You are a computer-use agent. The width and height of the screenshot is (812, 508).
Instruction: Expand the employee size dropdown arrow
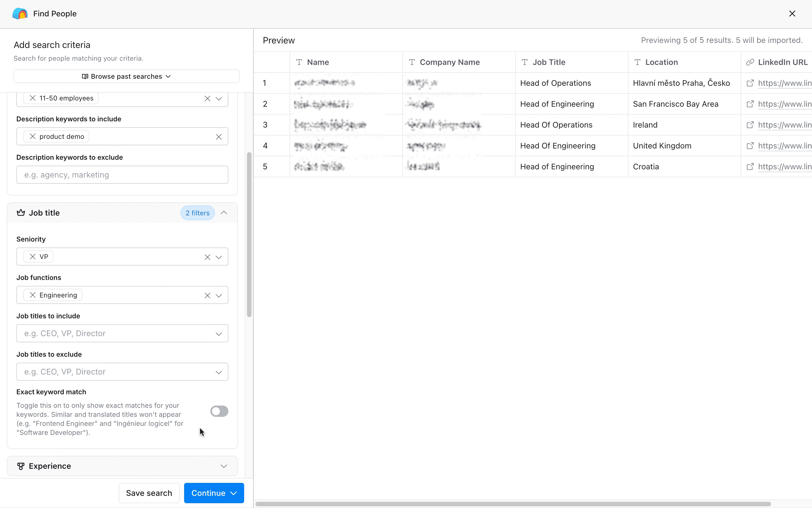pos(219,98)
